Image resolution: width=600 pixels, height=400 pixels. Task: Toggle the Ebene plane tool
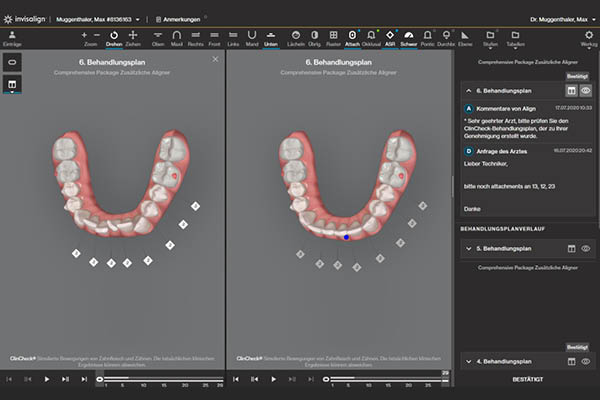(x=465, y=39)
